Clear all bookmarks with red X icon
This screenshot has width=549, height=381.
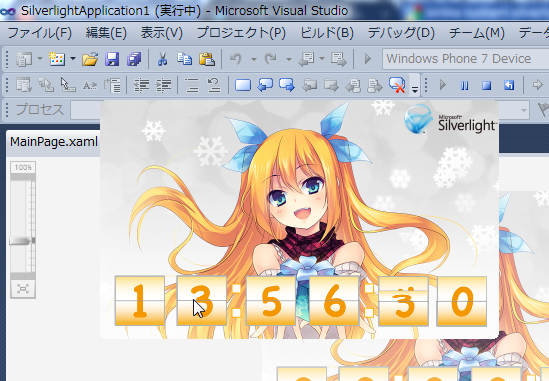pyautogui.click(x=397, y=85)
